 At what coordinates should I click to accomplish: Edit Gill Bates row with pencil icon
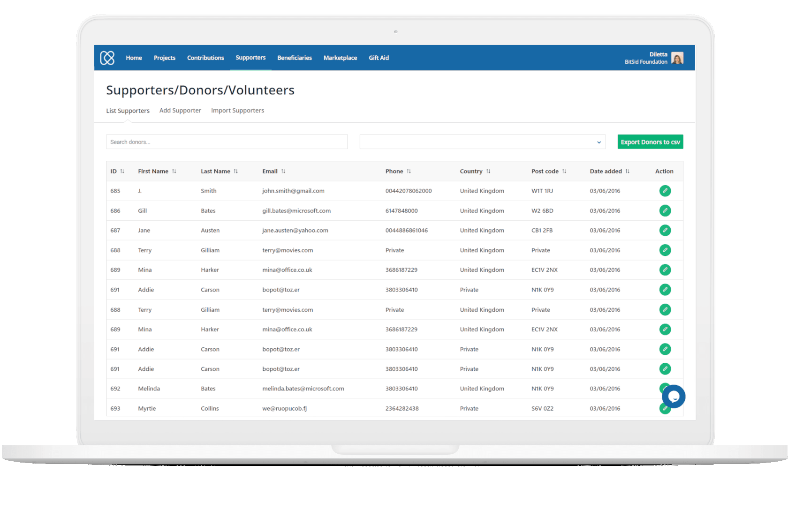pyautogui.click(x=665, y=211)
